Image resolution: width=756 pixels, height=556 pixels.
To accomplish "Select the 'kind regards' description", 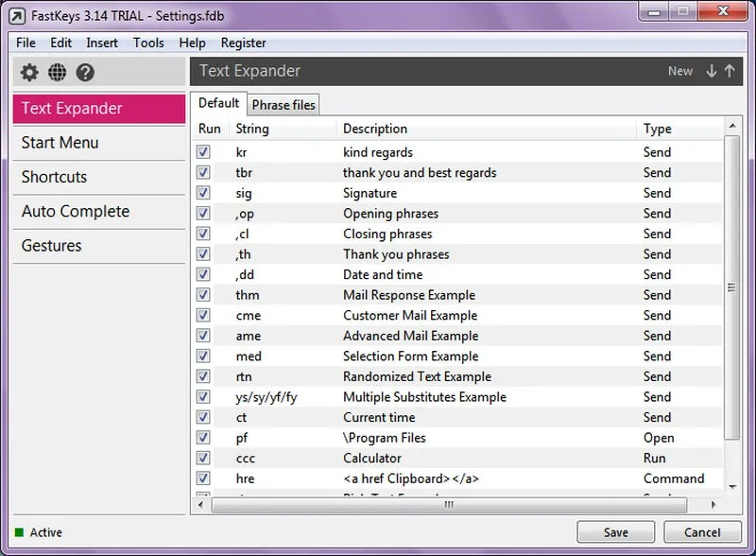I will [378, 152].
